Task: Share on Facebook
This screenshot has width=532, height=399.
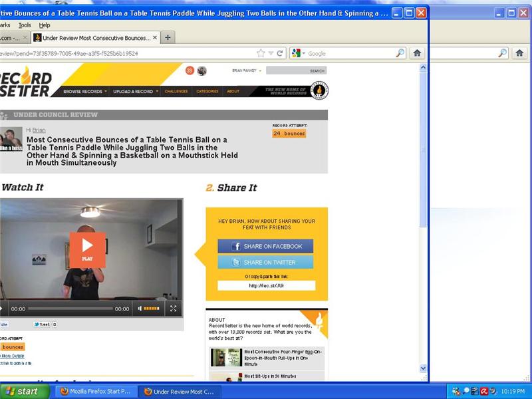Action: 265,246
